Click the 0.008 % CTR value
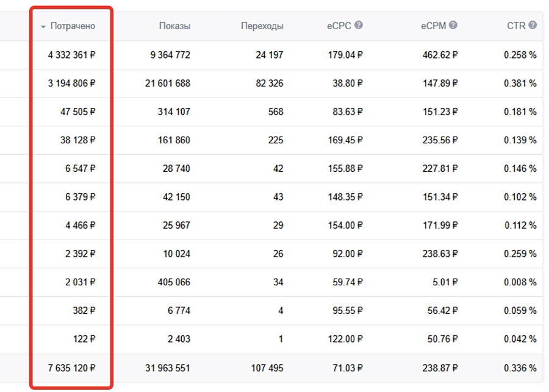This screenshot has width=549, height=392. coord(520,282)
